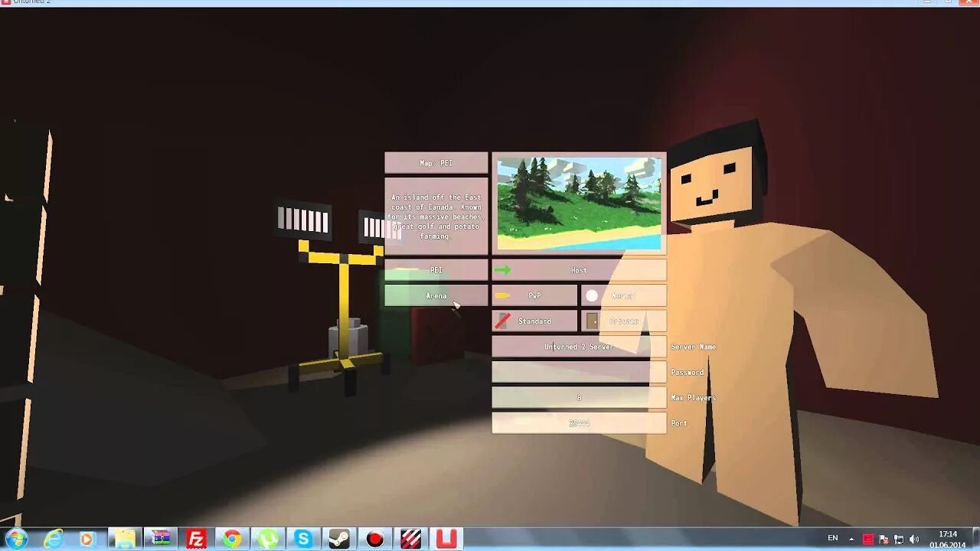Toggle the Normal difficulty setting

click(623, 295)
